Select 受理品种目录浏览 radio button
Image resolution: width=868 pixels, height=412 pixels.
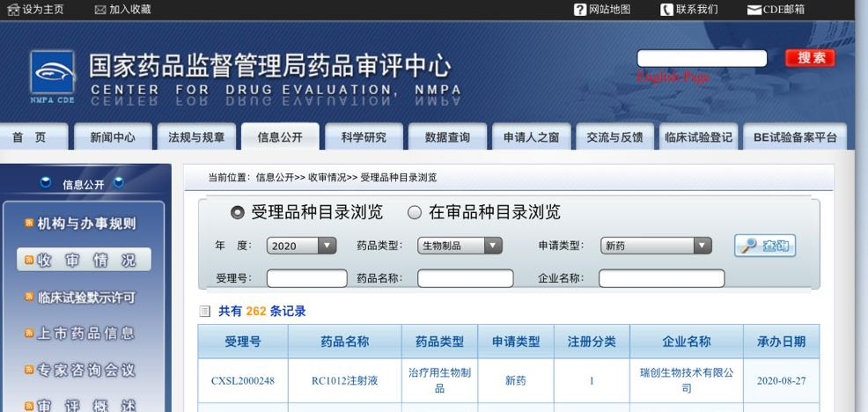(237, 212)
